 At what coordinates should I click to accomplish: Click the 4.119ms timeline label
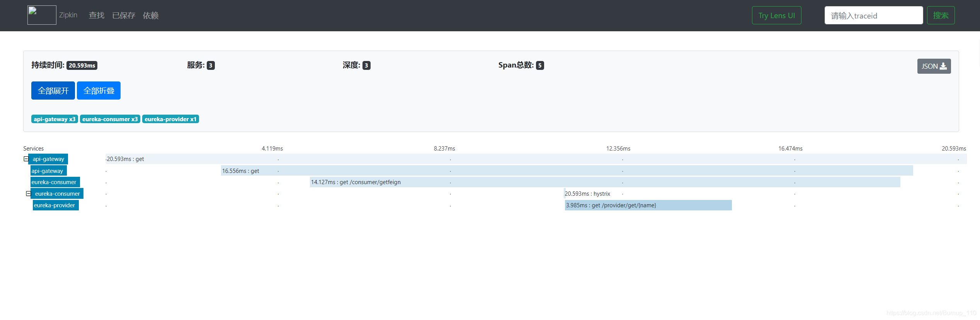pyautogui.click(x=272, y=149)
